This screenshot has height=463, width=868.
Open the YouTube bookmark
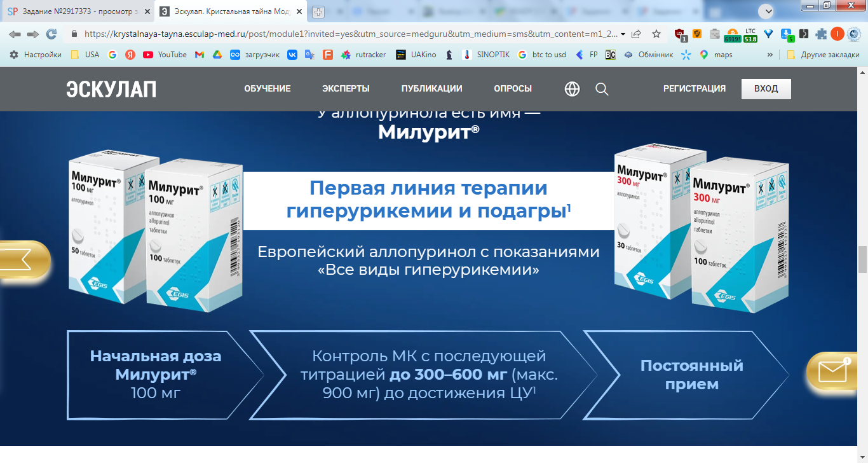click(165, 55)
